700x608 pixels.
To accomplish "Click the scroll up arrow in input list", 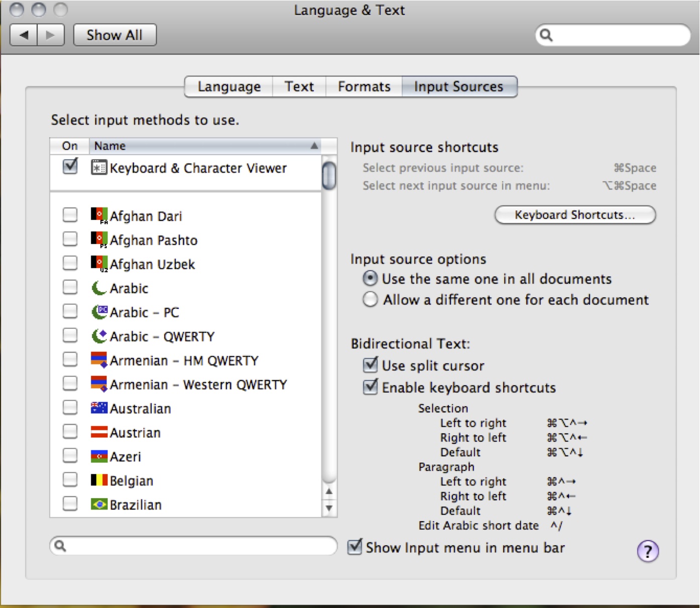I will (329, 492).
